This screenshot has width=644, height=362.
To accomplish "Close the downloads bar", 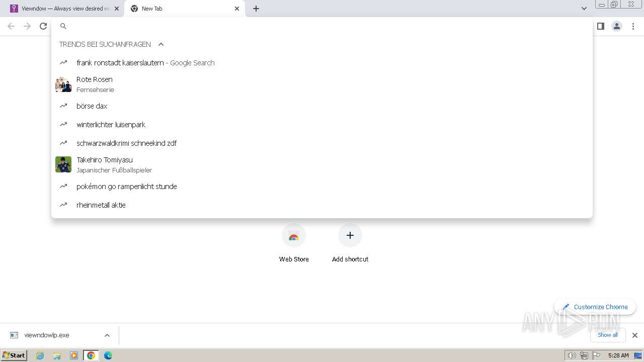I will [x=635, y=335].
